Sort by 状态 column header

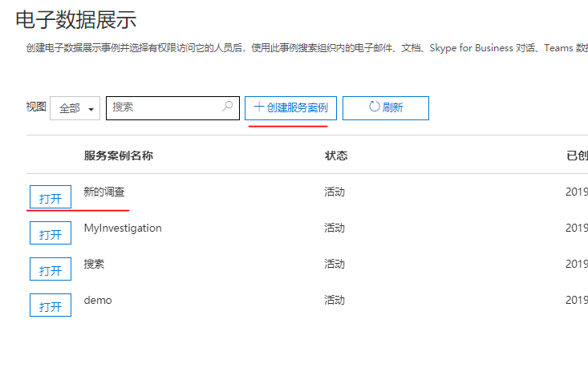pos(336,156)
